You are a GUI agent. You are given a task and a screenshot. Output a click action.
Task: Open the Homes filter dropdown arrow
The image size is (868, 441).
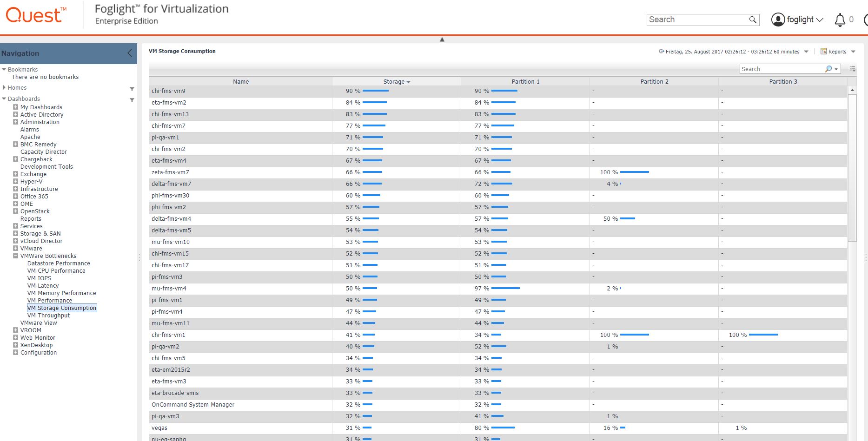pyautogui.click(x=132, y=88)
